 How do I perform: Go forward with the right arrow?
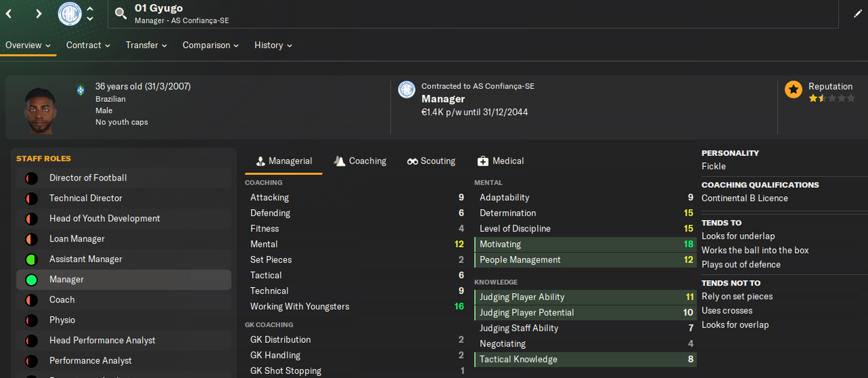[39, 14]
